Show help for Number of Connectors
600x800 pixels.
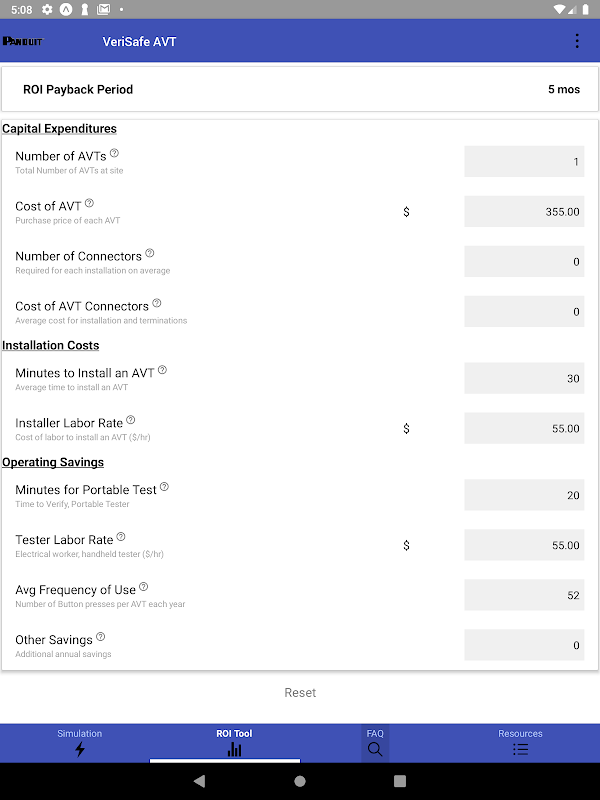point(150,253)
